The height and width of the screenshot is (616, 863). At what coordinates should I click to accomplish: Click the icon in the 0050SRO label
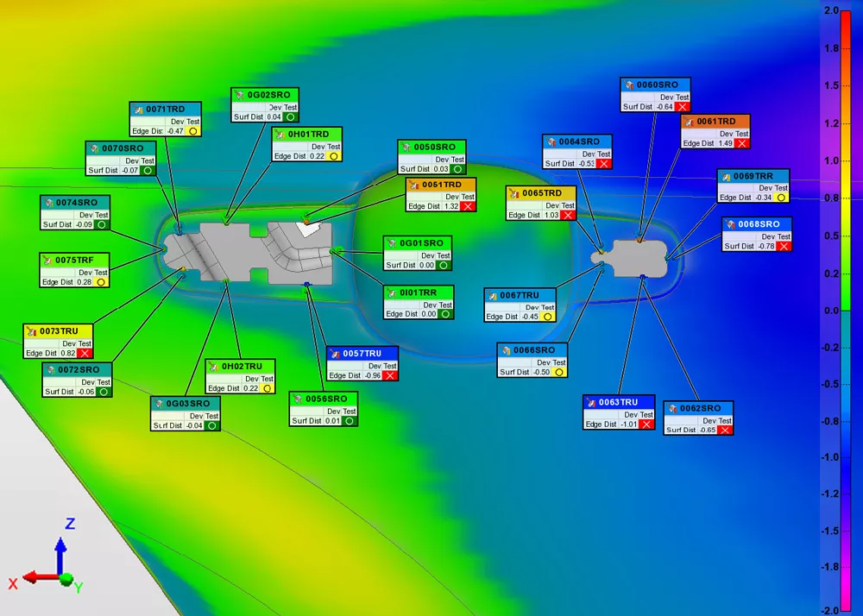pos(406,147)
